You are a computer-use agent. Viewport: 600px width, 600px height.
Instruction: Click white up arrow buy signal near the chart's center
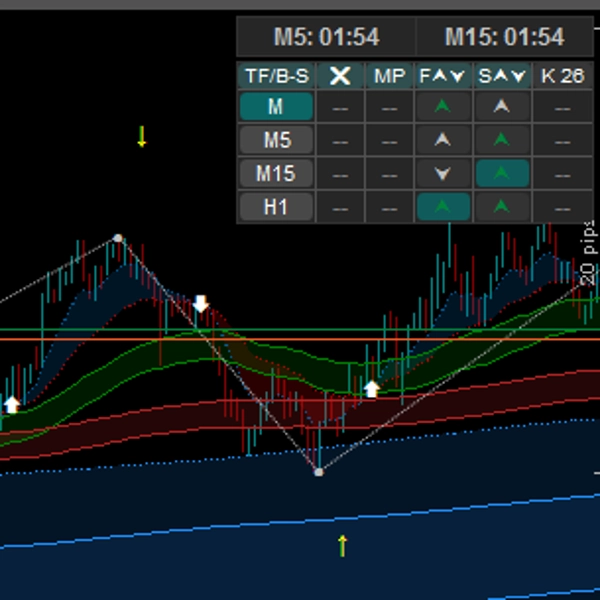[x=372, y=389]
